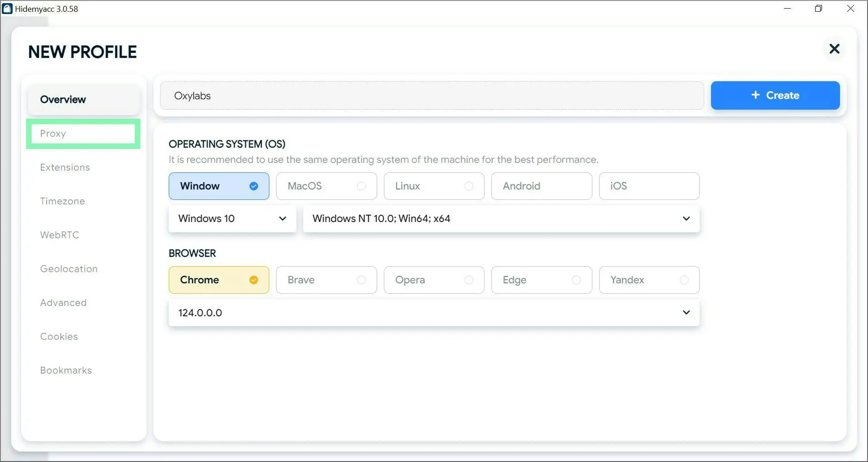This screenshot has height=462, width=868.
Task: Click the Hidemyacc app icon in title bar
Action: coord(7,9)
